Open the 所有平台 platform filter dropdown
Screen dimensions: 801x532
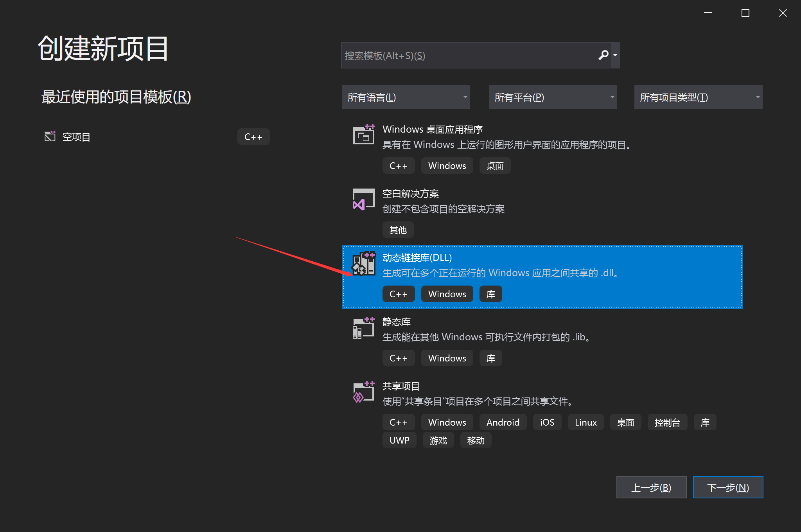[x=553, y=97]
